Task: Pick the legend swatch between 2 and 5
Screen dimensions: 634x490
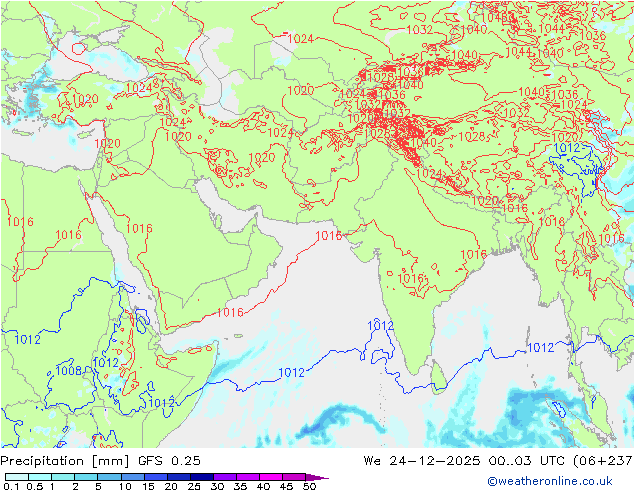Action: click(x=86, y=477)
